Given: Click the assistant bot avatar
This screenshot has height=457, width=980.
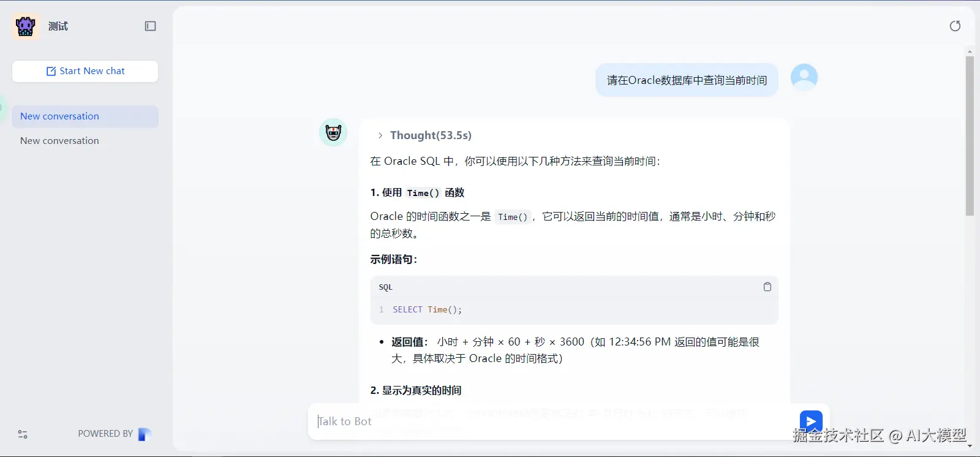Looking at the screenshot, I should point(333,132).
